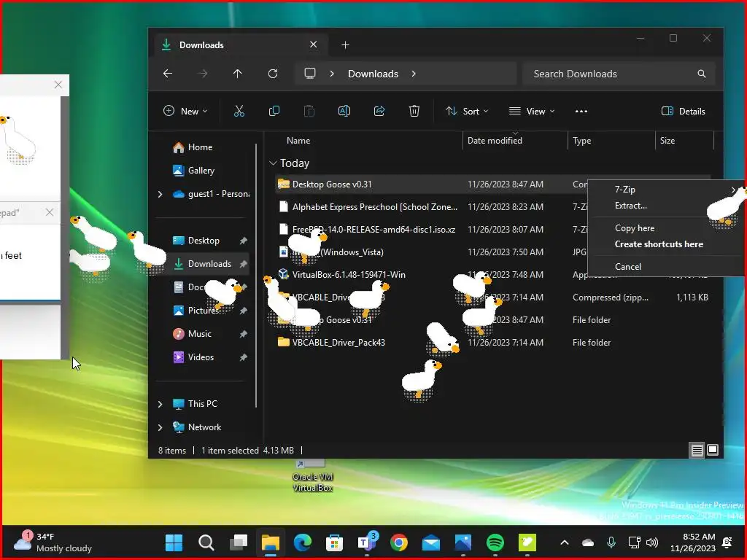Open Gallery in navigation pane
The height and width of the screenshot is (560, 747).
(x=193, y=171)
